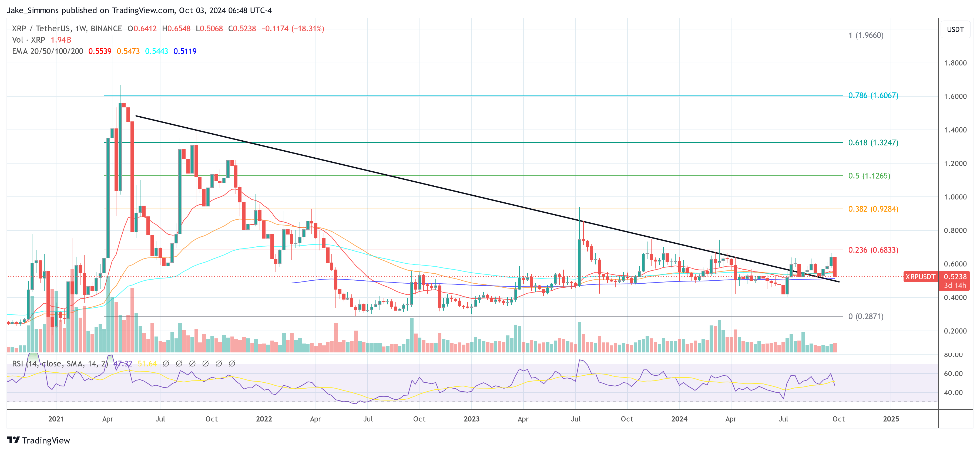Click the XRPUSDT price tag label

[920, 277]
